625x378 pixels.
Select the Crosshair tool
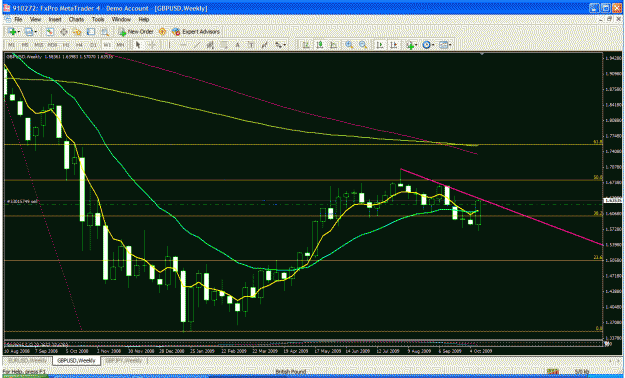(x=152, y=45)
